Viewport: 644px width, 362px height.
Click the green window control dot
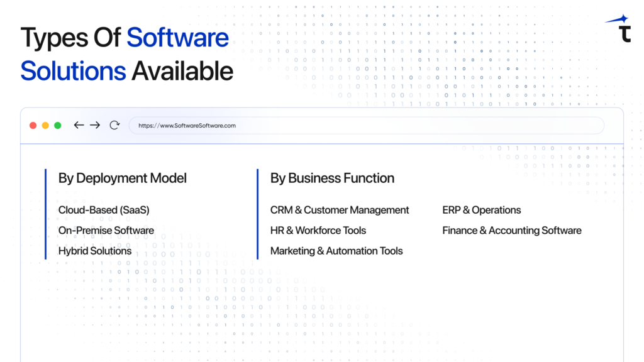[x=57, y=125]
